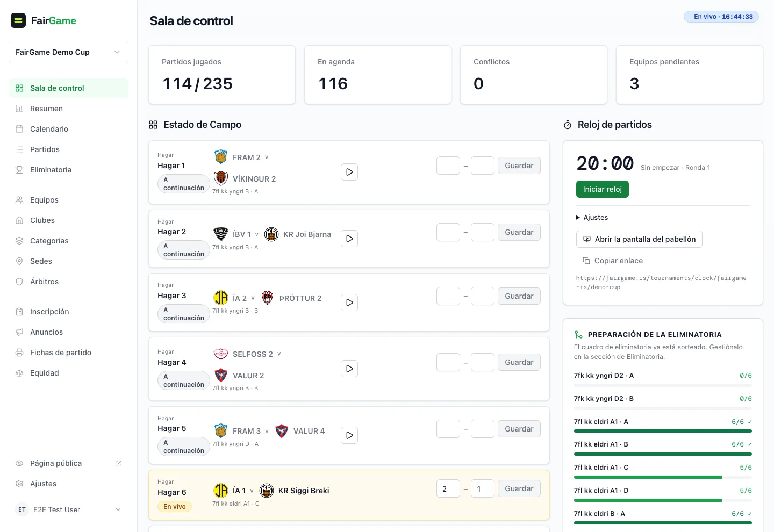
Task: Click the stopwatch icon beside Reloj de partidos
Action: [x=568, y=125]
